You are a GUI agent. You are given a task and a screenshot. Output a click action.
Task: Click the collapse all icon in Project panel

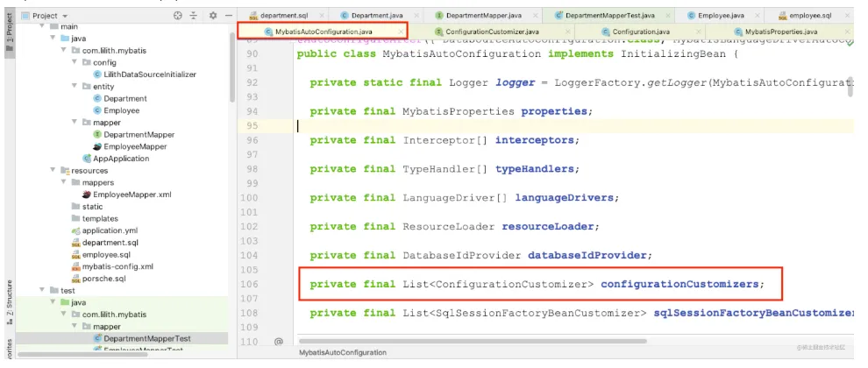[193, 16]
